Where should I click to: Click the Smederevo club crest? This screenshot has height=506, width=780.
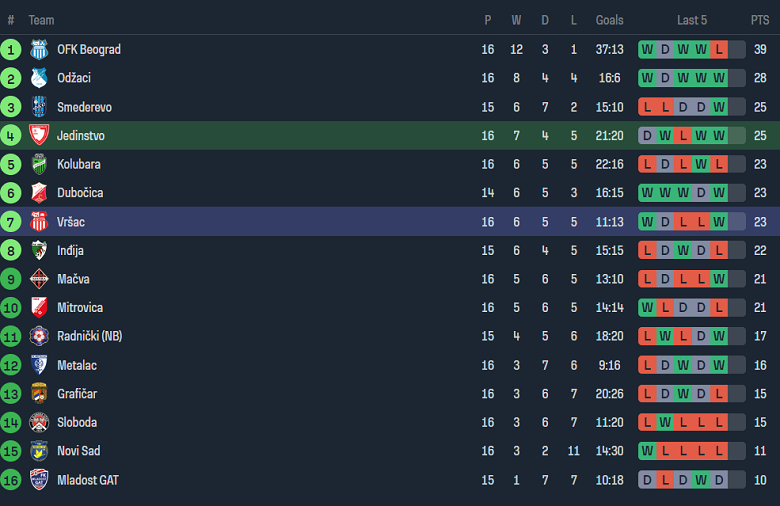tap(39, 107)
